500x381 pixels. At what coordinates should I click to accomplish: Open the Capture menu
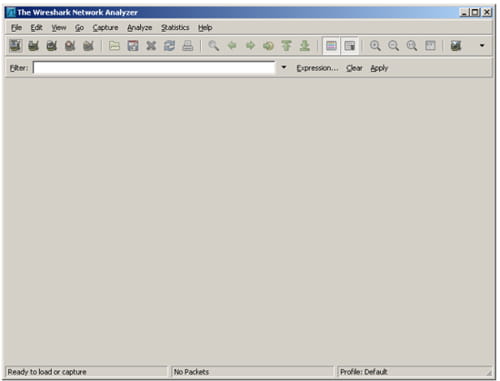tap(105, 28)
